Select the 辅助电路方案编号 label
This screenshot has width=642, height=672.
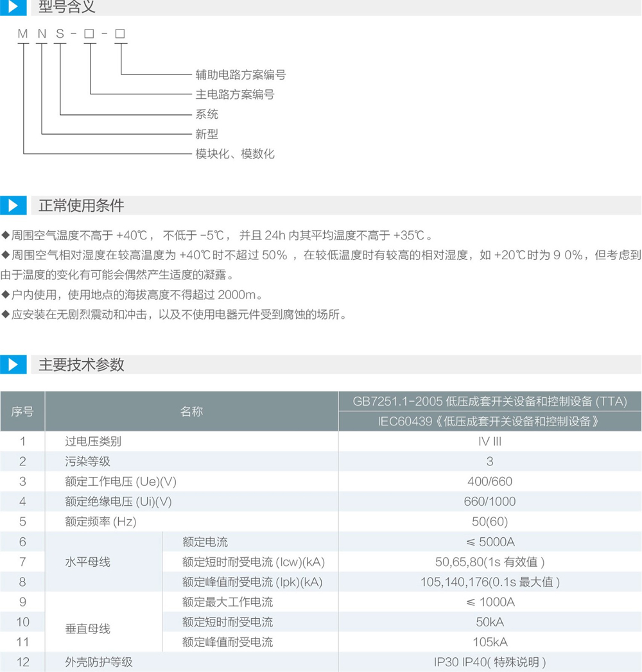coord(240,74)
